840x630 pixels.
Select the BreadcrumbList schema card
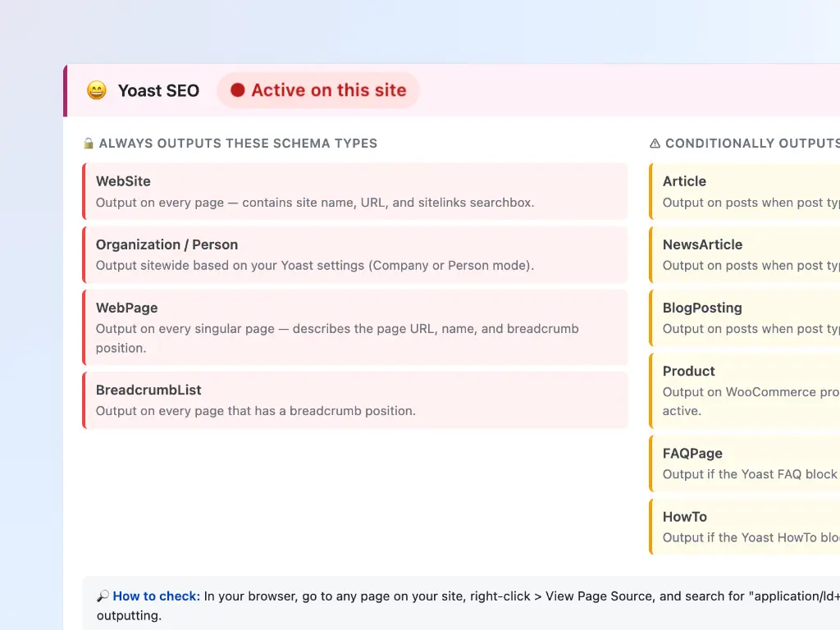click(x=354, y=400)
